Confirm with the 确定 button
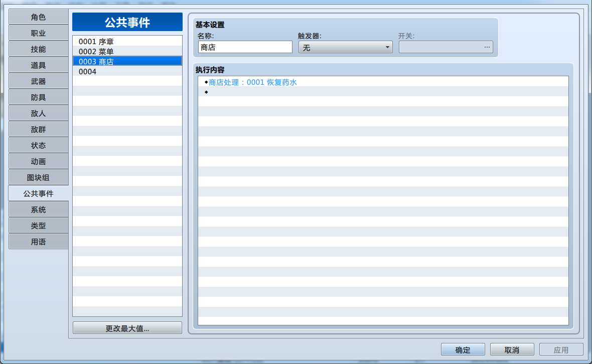Screen dimensions: 592x364 tap(463, 349)
